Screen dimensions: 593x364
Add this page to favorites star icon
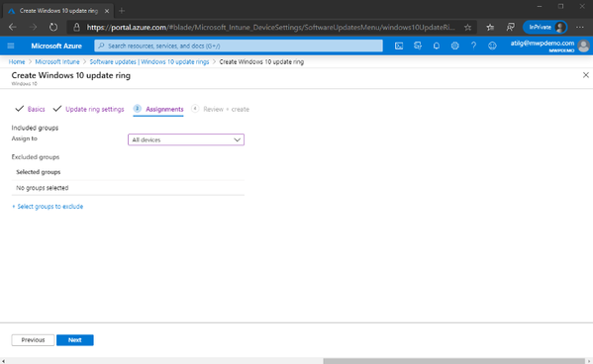coord(468,28)
